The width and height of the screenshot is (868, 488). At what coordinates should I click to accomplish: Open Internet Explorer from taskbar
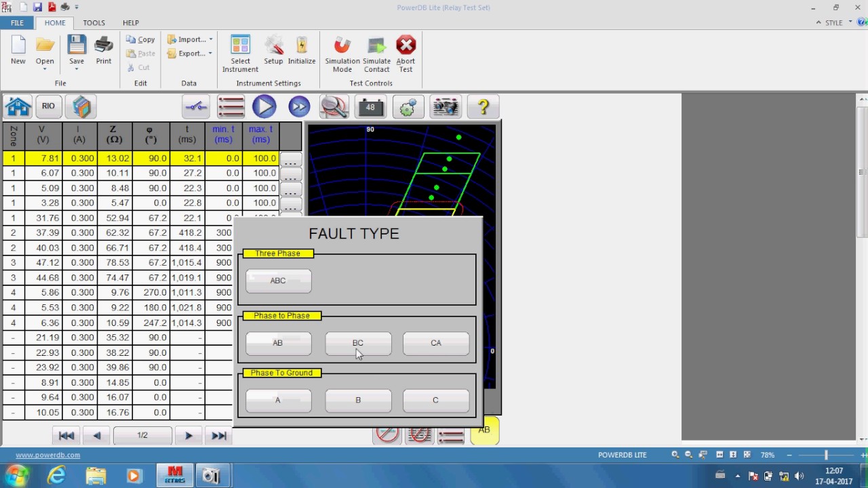coord(56,476)
